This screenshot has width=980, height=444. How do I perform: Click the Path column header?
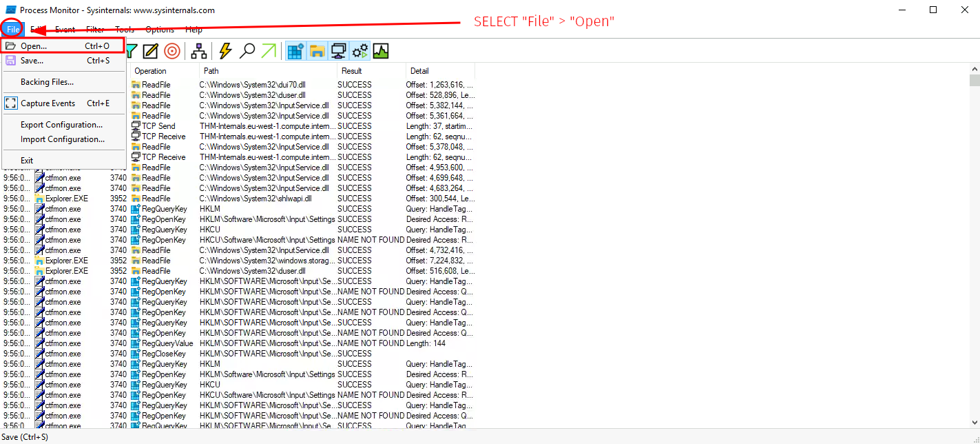[269, 71]
